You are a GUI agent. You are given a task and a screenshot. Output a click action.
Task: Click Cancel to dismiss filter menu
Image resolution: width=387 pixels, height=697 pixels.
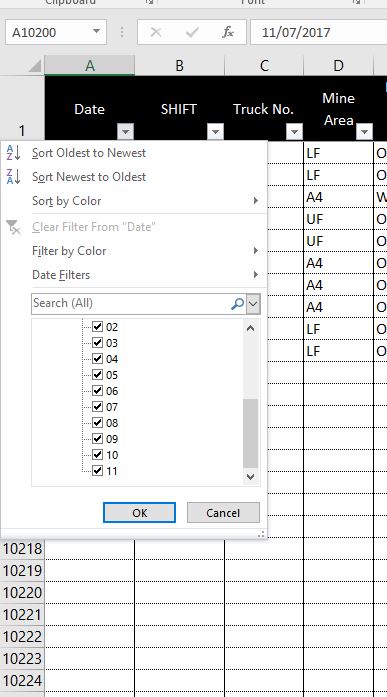pyautogui.click(x=223, y=513)
